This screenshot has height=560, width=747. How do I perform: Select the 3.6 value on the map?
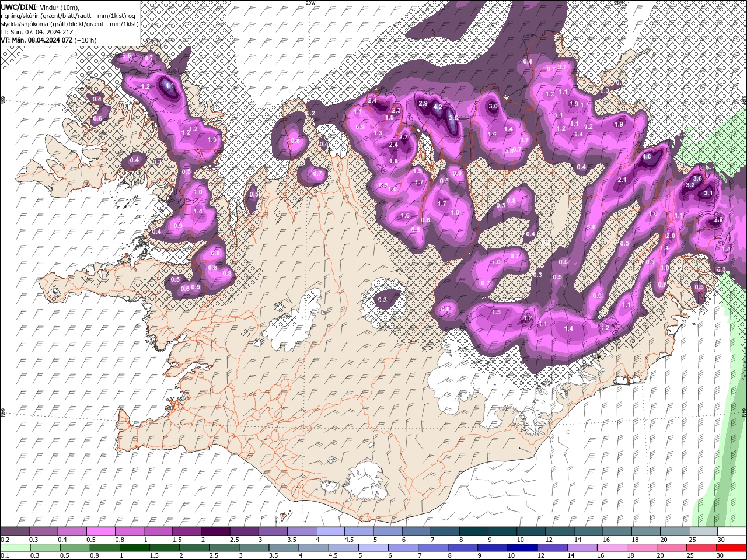pyautogui.click(x=697, y=178)
